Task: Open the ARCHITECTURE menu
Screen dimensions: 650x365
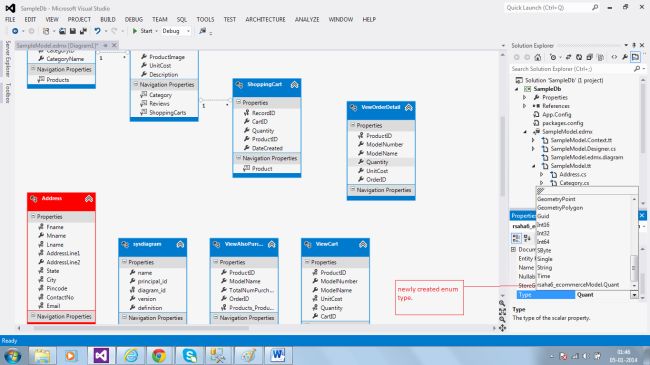Action: 265,19
